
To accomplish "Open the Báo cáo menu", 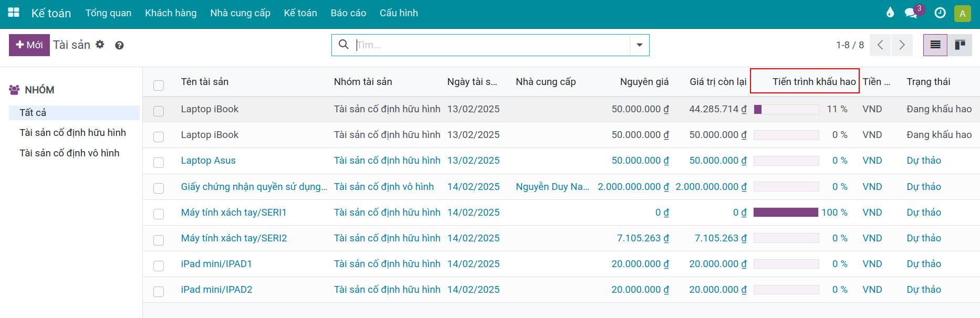I will pyautogui.click(x=348, y=13).
